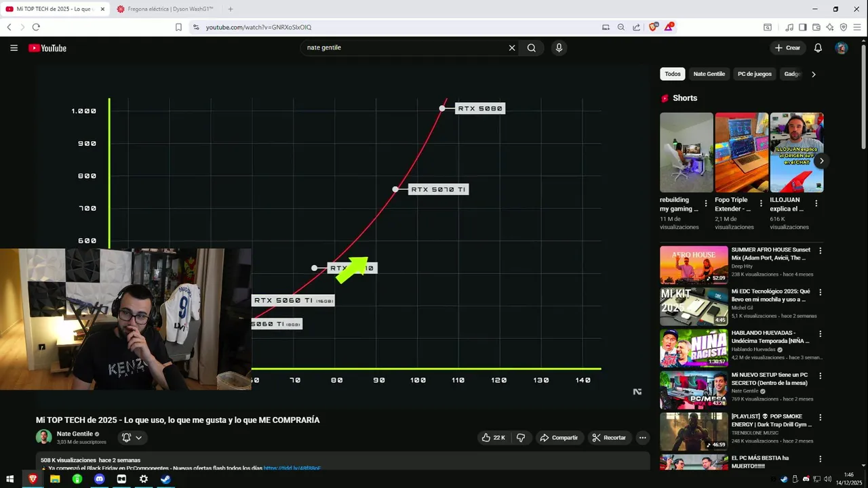This screenshot has height=488, width=868.
Task: Open the media control music note icon
Action: 789,27
